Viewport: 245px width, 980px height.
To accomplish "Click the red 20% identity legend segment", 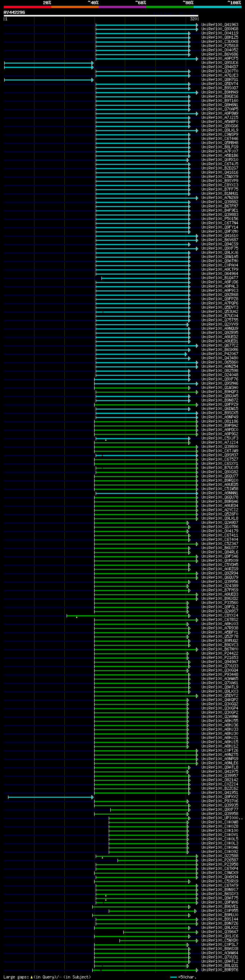I will pyautogui.click(x=28, y=7).
